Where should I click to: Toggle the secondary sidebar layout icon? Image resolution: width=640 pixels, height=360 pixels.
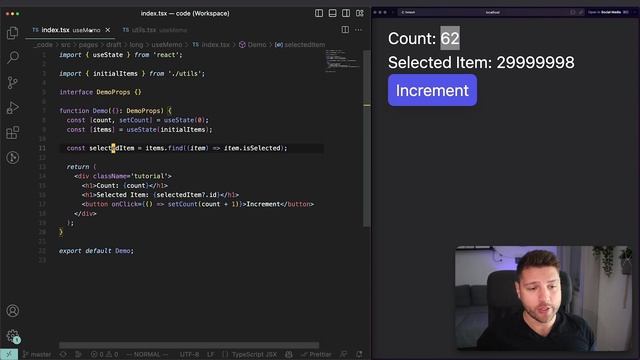pos(346,13)
